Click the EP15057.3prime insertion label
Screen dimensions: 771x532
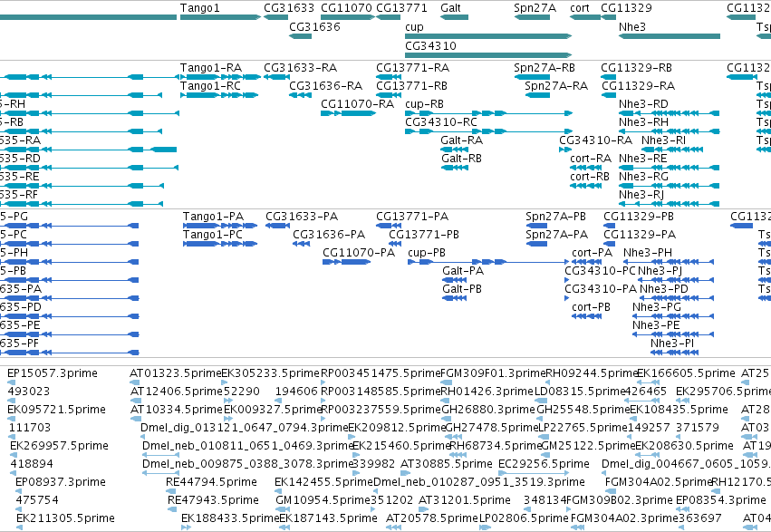coord(53,373)
